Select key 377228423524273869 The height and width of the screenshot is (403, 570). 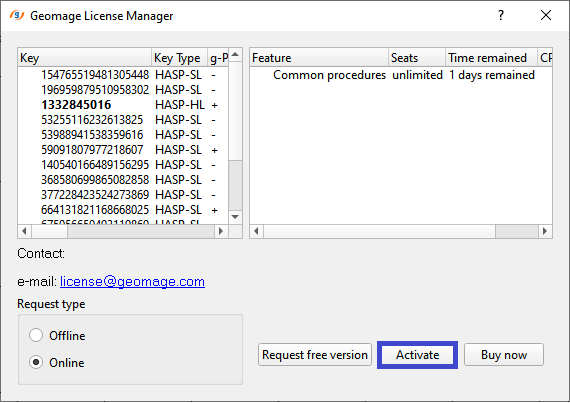coord(95,195)
